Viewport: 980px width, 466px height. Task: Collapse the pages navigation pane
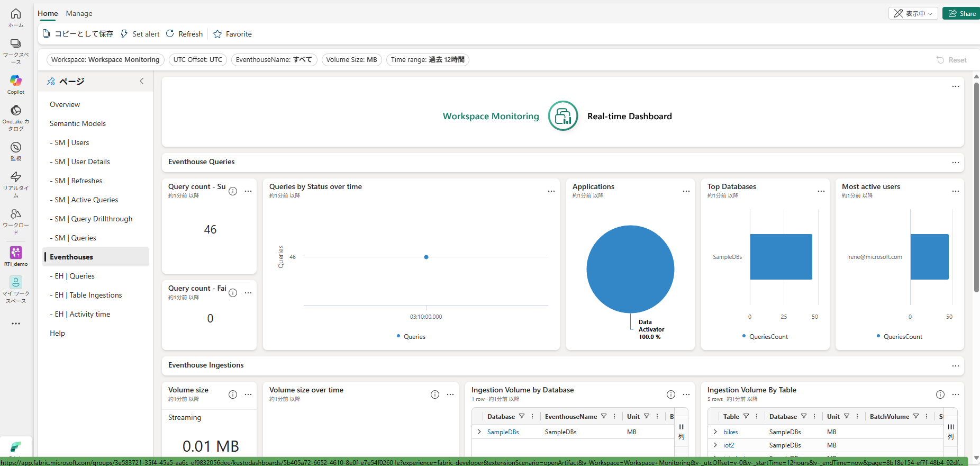(x=142, y=81)
